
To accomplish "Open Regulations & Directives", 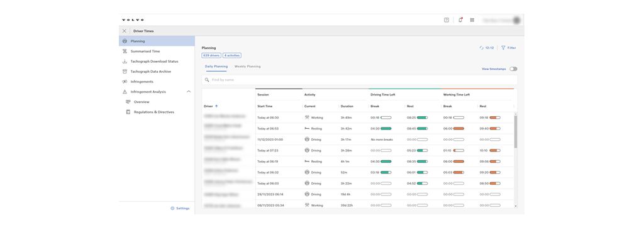I will tap(153, 112).
